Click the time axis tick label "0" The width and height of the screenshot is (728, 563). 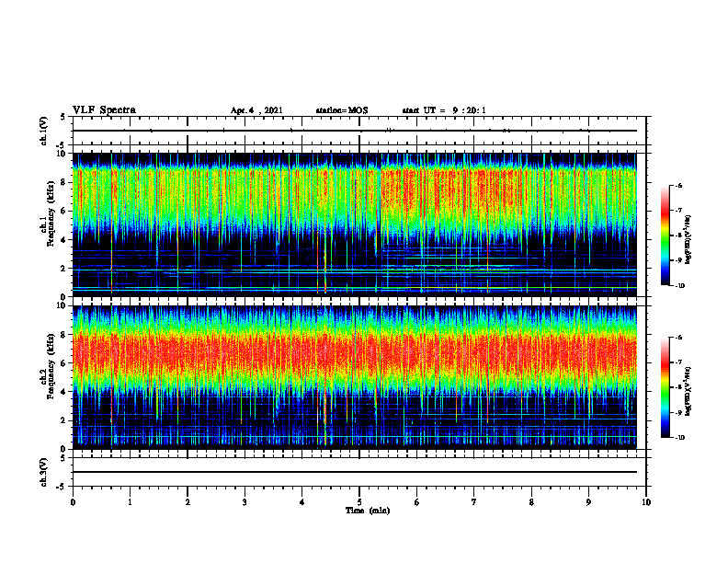pyautogui.click(x=73, y=502)
